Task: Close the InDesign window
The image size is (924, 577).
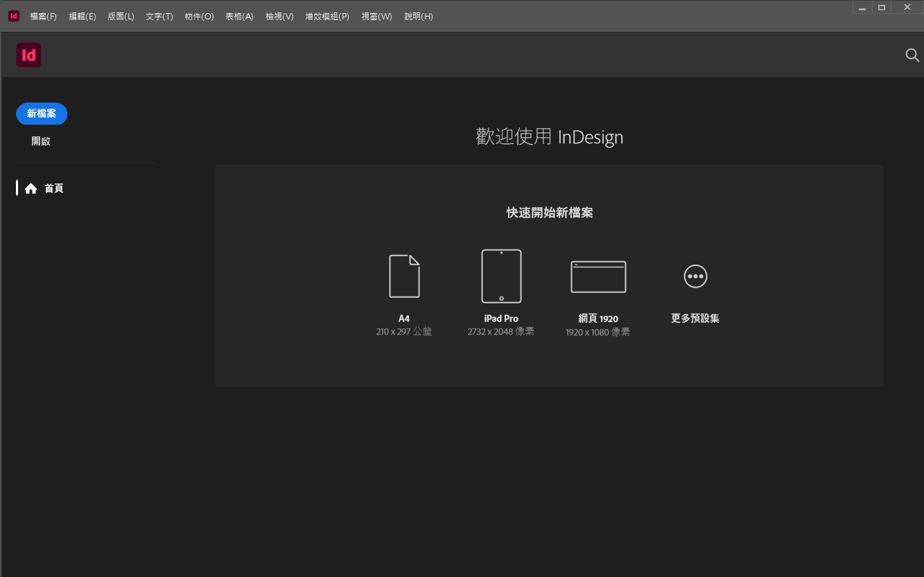Action: (907, 8)
